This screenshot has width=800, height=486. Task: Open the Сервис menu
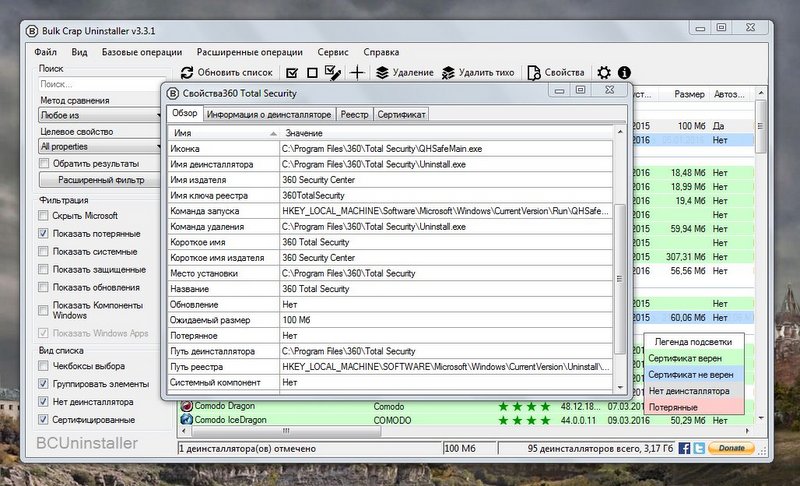pos(333,52)
